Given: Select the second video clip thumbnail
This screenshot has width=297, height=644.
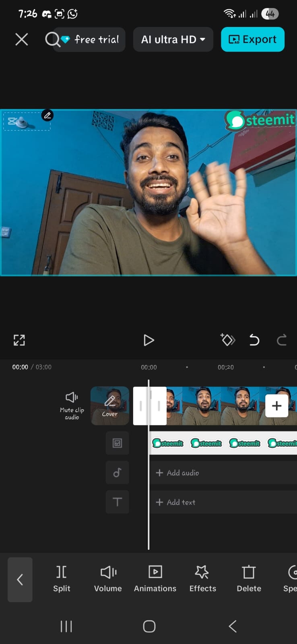Looking at the screenshot, I should pyautogui.click(x=201, y=406).
